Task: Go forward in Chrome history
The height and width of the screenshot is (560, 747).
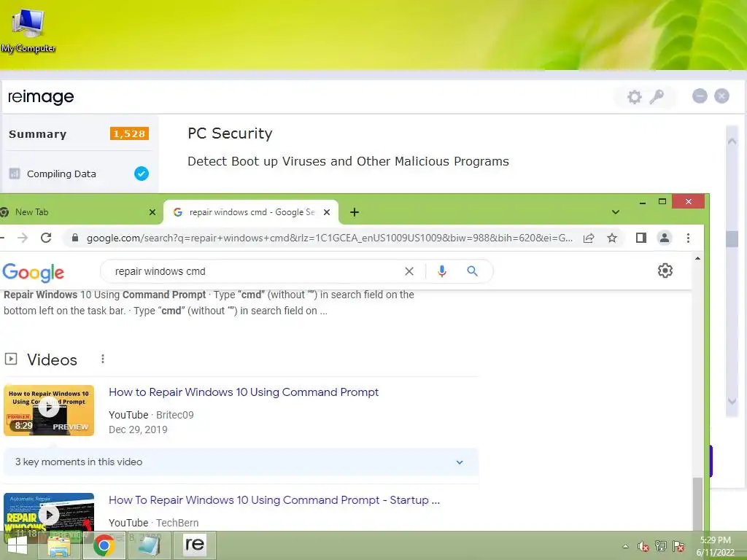Action: click(23, 238)
